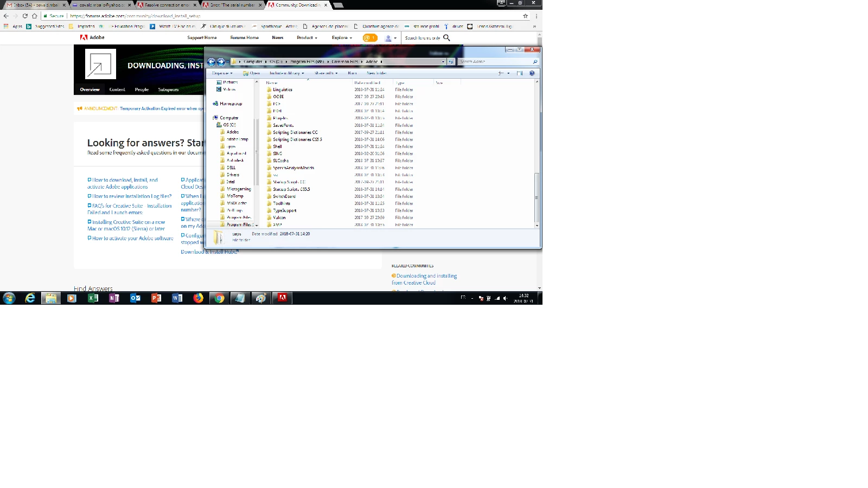Open the recent pages dropdown beside Forward button
Image resolution: width=868 pixels, height=488 pixels.
coord(227,62)
